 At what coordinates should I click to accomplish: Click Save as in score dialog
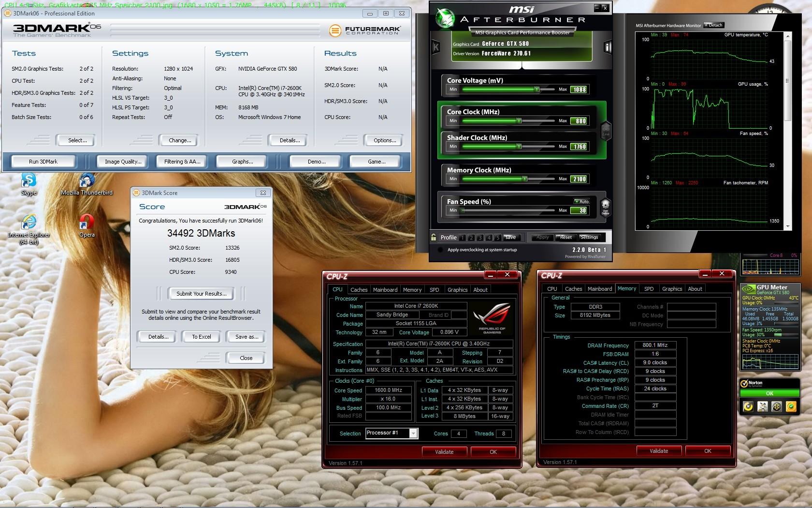click(x=246, y=337)
